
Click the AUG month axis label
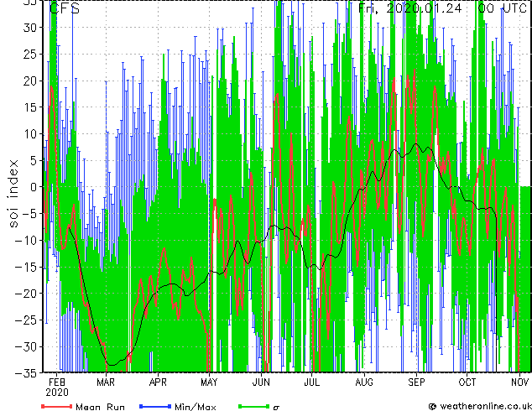364,382
